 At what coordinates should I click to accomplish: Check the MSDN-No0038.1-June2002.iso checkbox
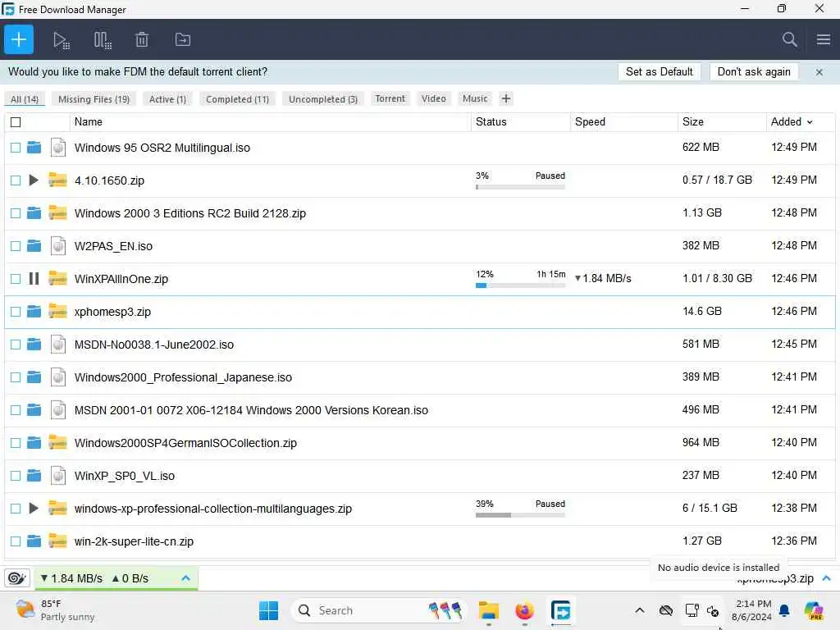[16, 345]
